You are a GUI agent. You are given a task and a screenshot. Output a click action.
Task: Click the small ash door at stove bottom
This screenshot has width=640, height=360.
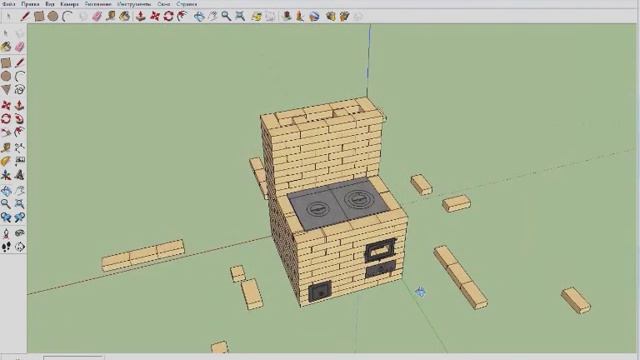[320, 291]
